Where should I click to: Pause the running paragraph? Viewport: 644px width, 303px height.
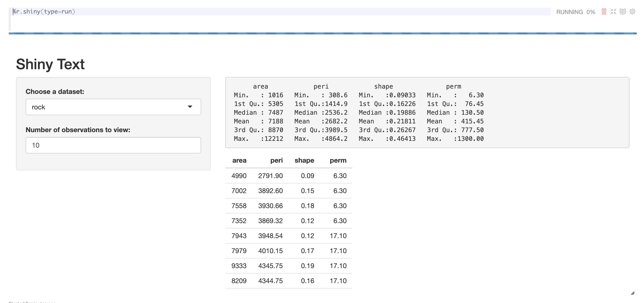point(604,12)
